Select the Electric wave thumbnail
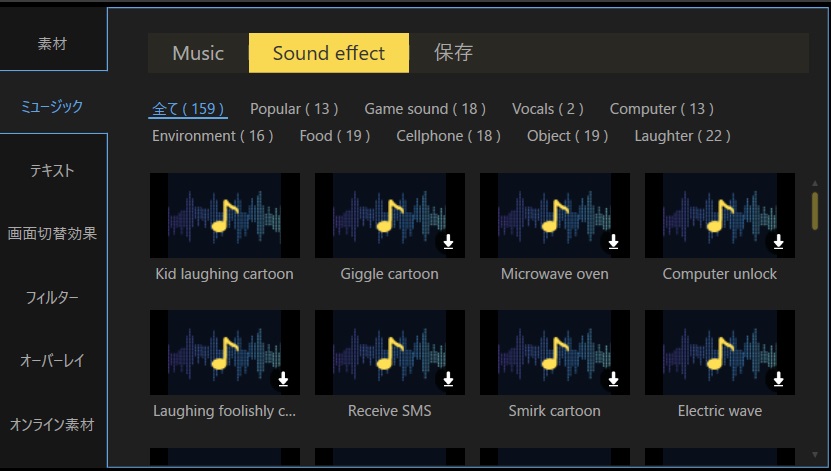Image resolution: width=831 pixels, height=471 pixels. pos(720,352)
